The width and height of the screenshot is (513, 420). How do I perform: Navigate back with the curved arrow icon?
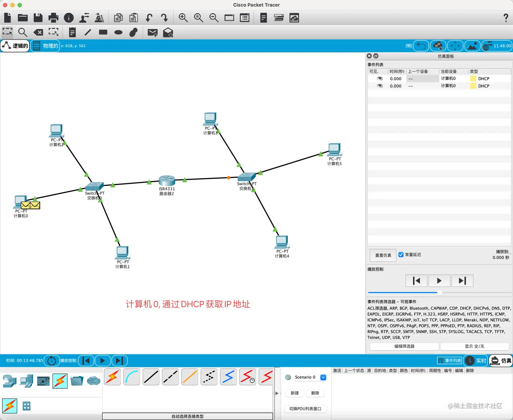click(x=421, y=46)
